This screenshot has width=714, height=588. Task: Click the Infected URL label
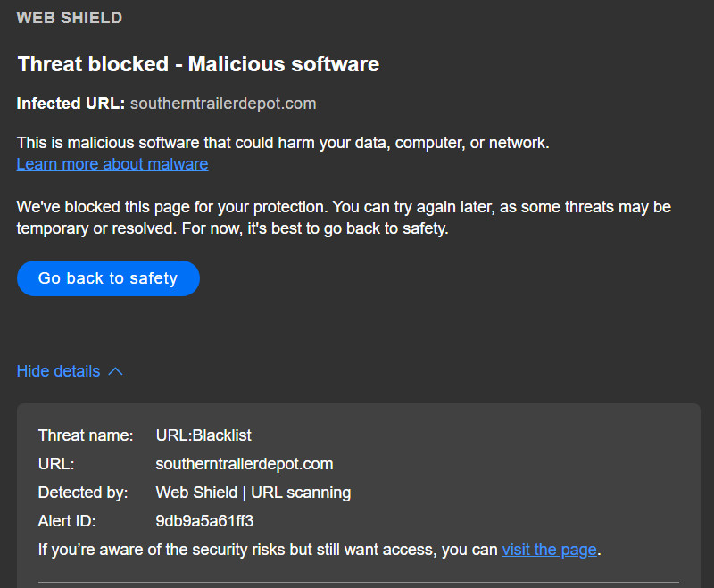point(71,104)
